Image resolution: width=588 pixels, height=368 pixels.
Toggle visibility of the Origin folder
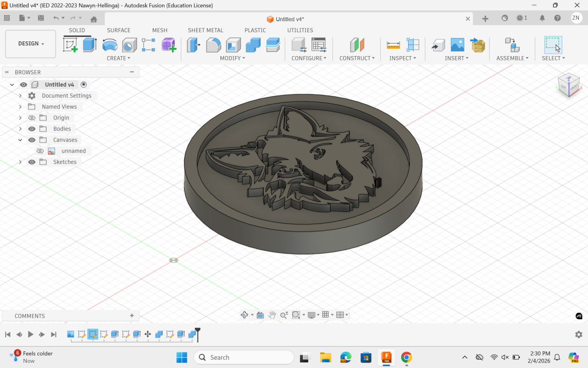(x=32, y=118)
